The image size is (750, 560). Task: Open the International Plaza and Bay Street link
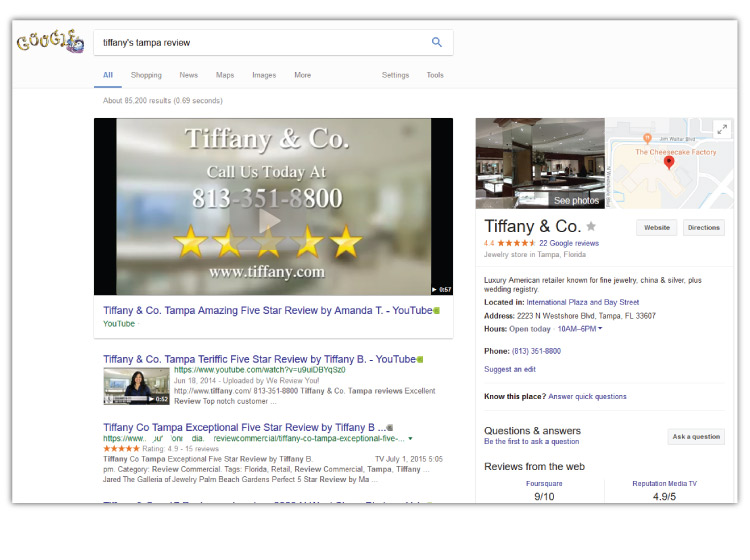coord(583,302)
